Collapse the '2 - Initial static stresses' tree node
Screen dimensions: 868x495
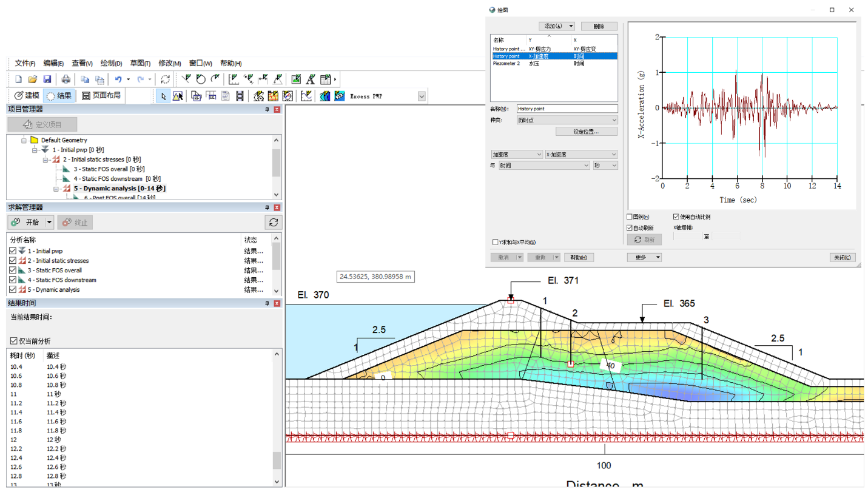[x=46, y=160]
